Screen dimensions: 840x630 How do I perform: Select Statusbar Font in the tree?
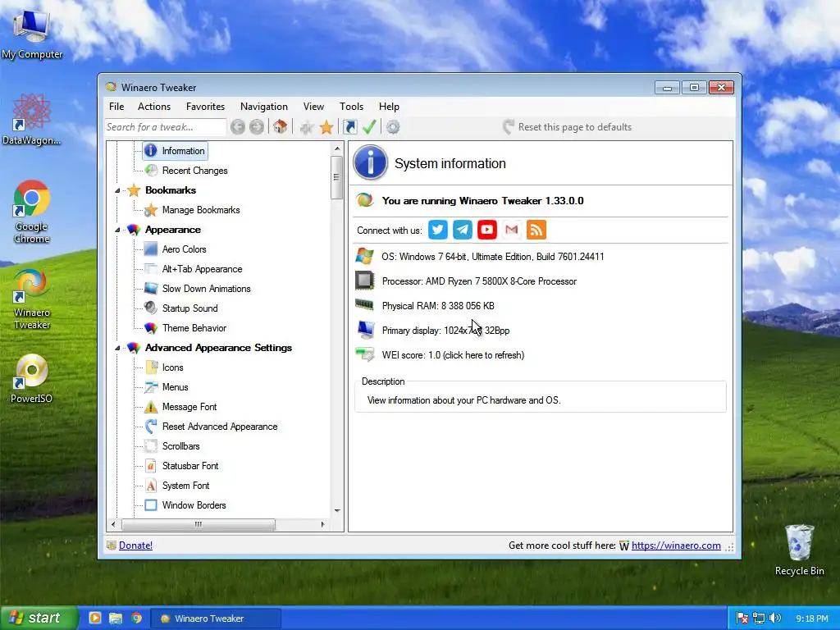(x=190, y=466)
